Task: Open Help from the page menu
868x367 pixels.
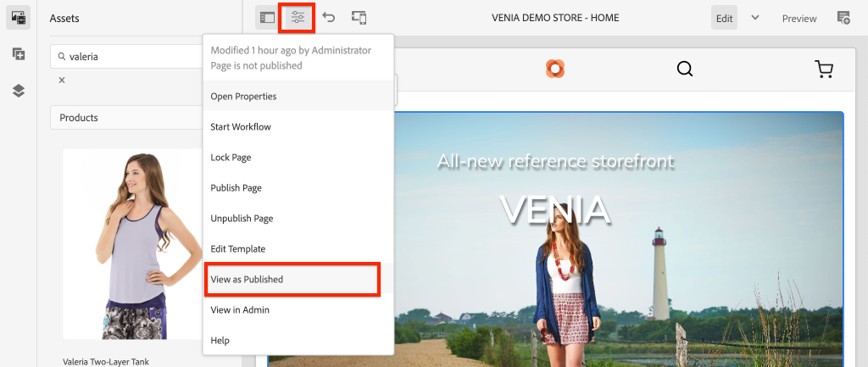Action: 298,341
